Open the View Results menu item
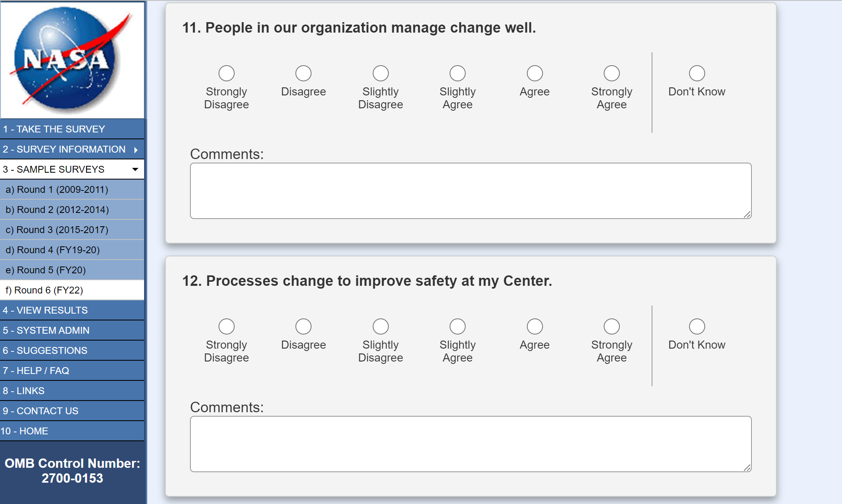 45,310
